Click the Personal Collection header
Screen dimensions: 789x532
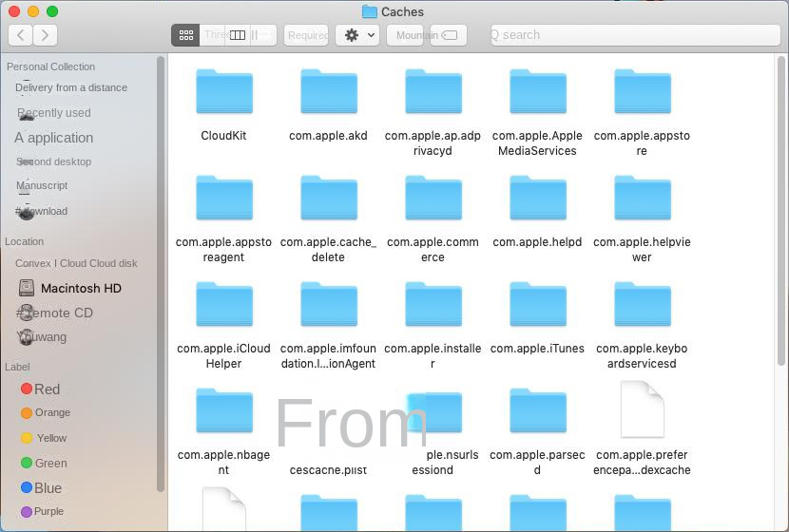coord(50,66)
